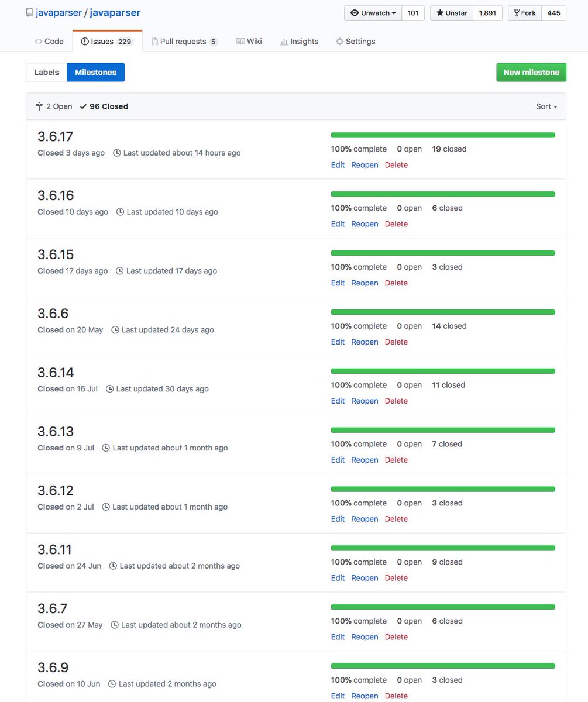Open milestone 3.6.6
This screenshot has width=588, height=702.
(x=53, y=314)
